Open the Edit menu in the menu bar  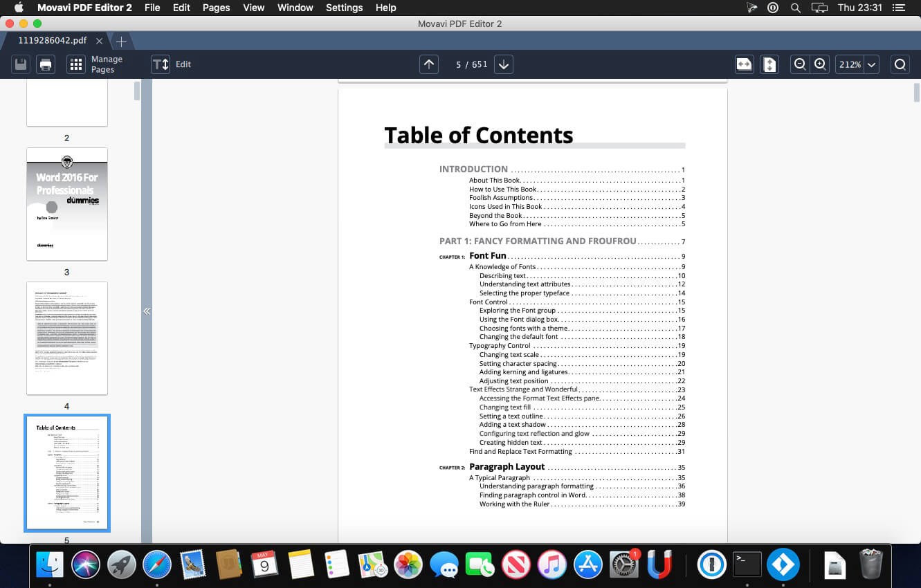[x=181, y=8]
